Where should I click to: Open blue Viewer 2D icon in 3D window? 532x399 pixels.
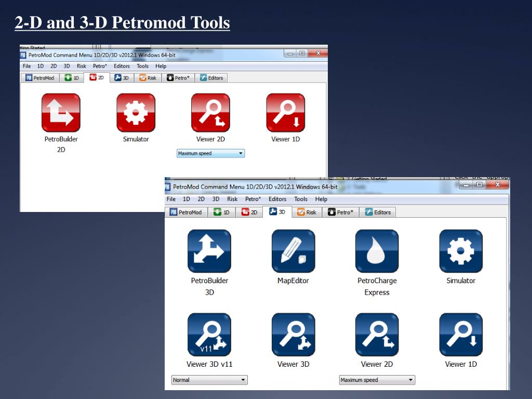[377, 335]
